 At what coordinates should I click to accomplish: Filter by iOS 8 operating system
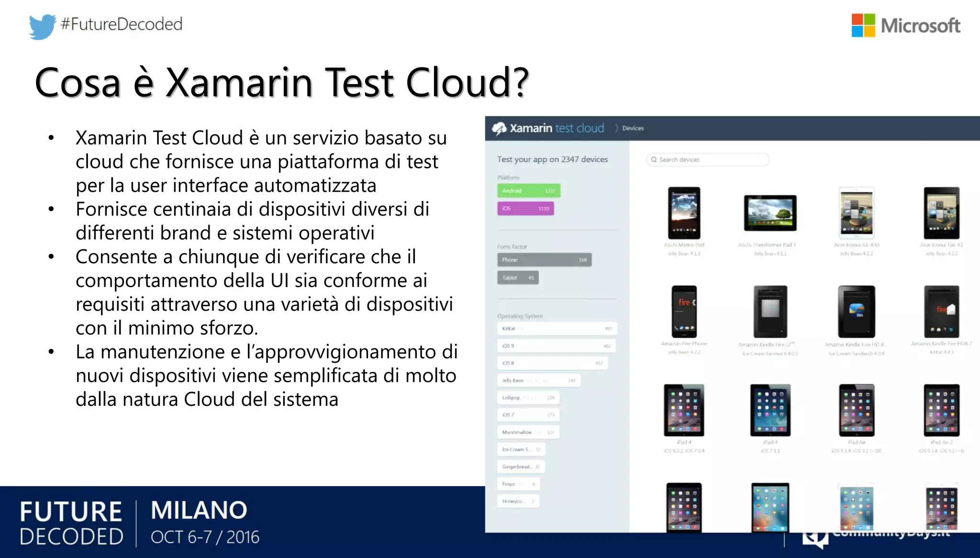(553, 363)
